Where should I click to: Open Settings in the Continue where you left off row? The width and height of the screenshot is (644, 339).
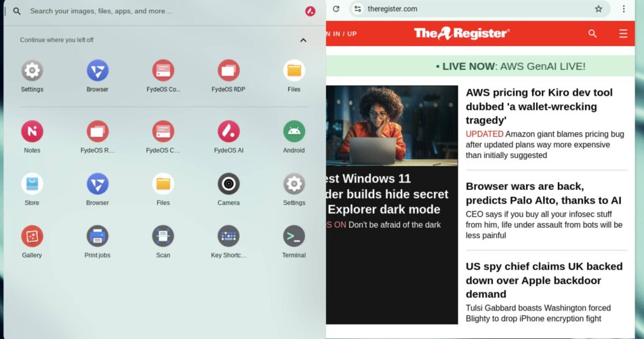coord(32,71)
